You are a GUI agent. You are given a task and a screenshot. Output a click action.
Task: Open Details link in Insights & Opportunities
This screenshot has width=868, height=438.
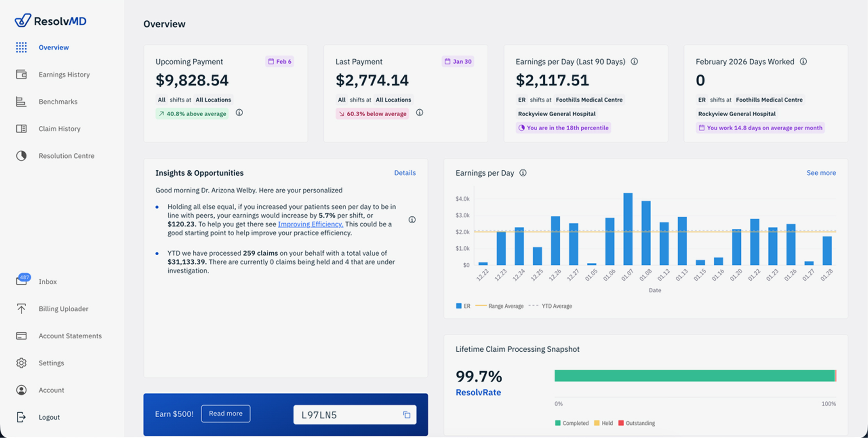tap(405, 173)
